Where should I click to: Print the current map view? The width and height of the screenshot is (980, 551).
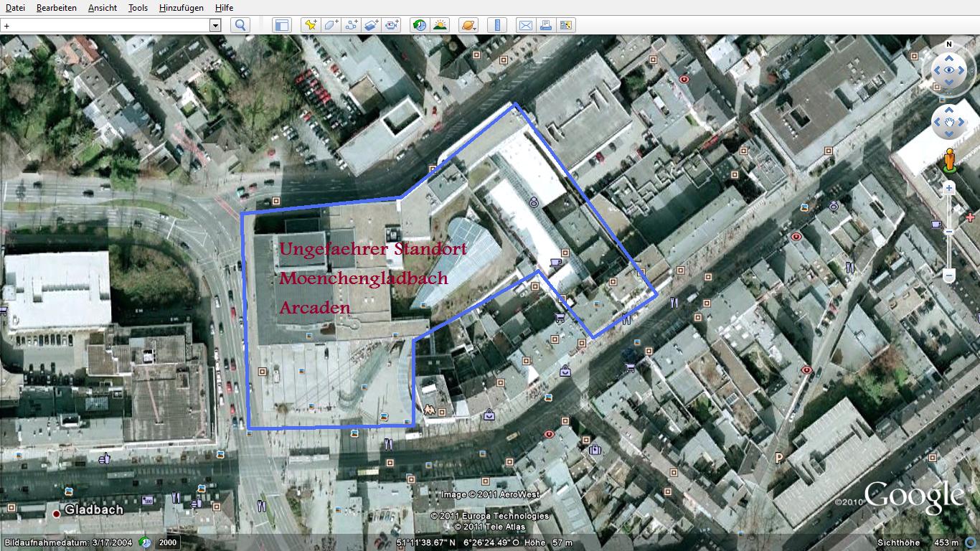point(546,25)
